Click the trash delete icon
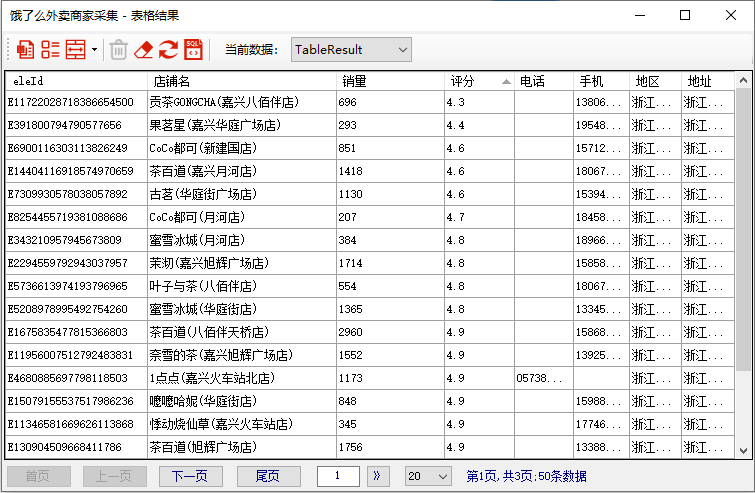 [118, 49]
